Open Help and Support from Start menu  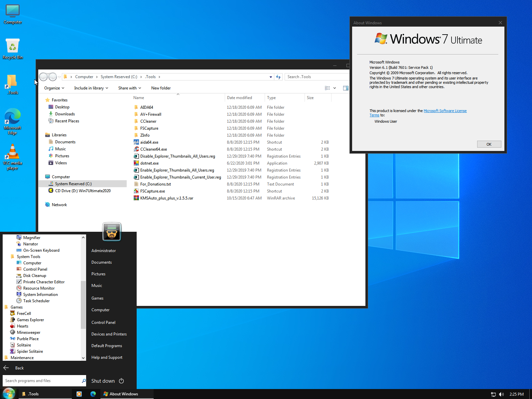[x=107, y=357]
